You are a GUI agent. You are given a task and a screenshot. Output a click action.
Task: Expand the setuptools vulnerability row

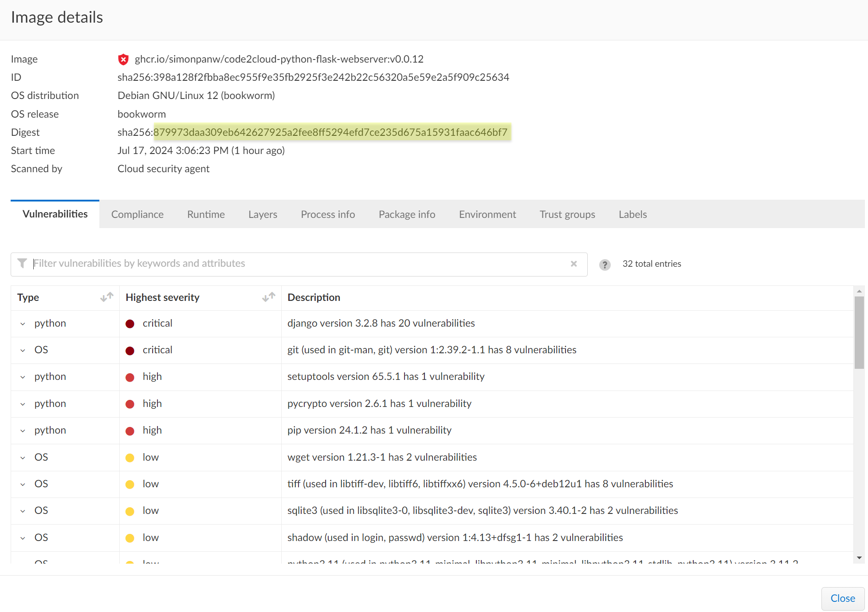point(23,377)
